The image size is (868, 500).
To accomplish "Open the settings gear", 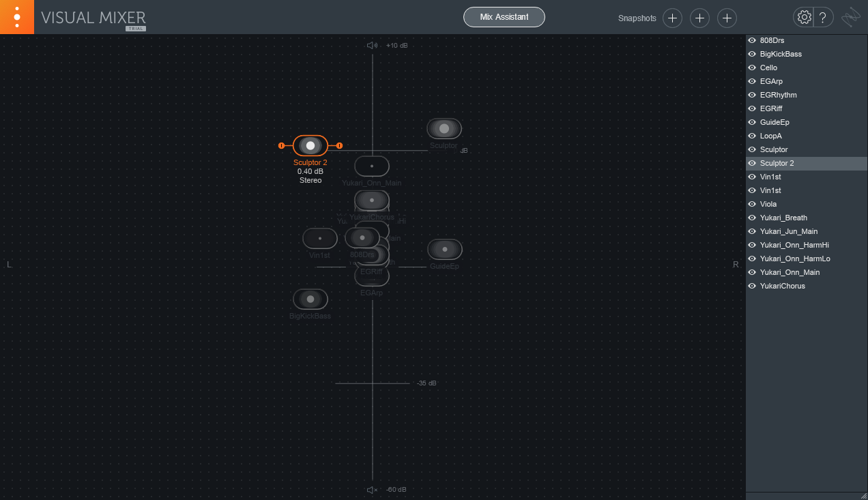I will tap(804, 18).
